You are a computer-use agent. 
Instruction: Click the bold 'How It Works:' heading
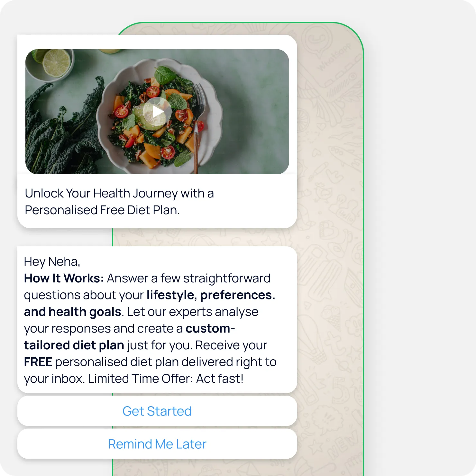[64, 278]
